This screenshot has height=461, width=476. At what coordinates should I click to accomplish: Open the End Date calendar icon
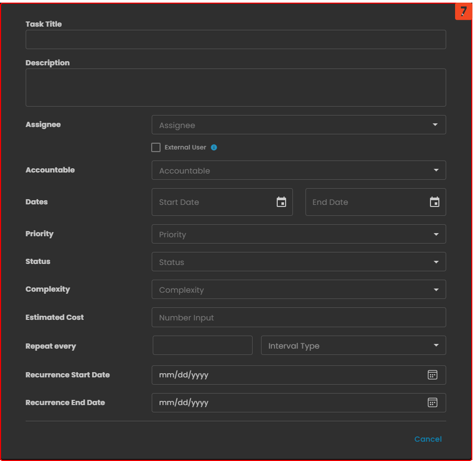coord(434,202)
